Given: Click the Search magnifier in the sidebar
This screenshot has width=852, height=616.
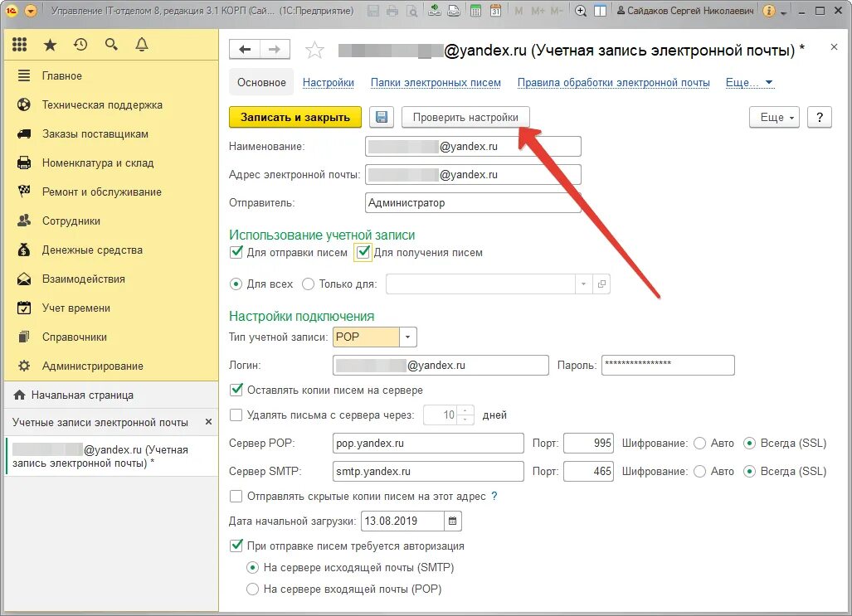Looking at the screenshot, I should pyautogui.click(x=111, y=45).
